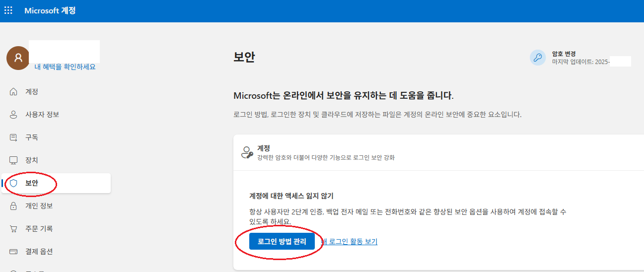The width and height of the screenshot is (644, 272).
Task: Open the 내 로그인 활동 보기 link
Action: (x=349, y=242)
